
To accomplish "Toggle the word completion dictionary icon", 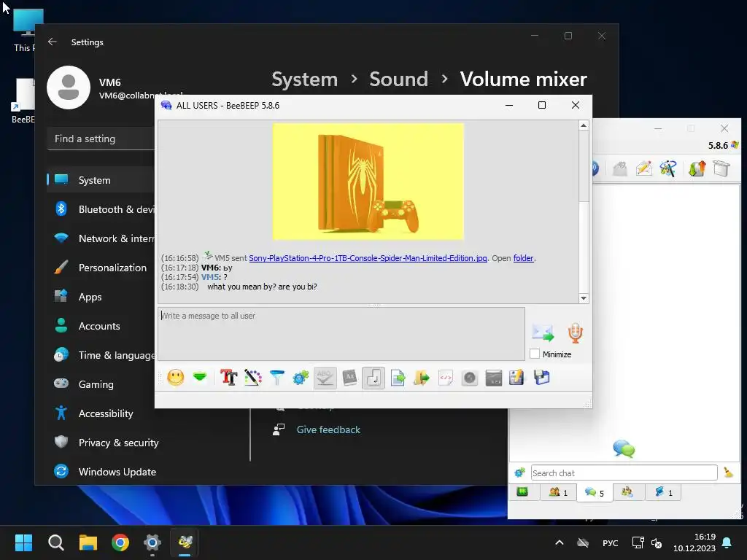I will pyautogui.click(x=349, y=378).
